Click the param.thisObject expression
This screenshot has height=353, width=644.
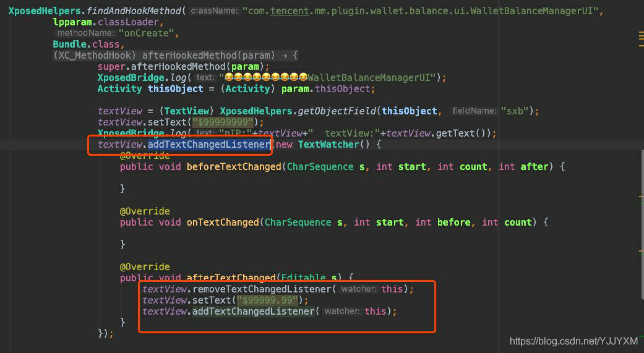[x=325, y=88]
